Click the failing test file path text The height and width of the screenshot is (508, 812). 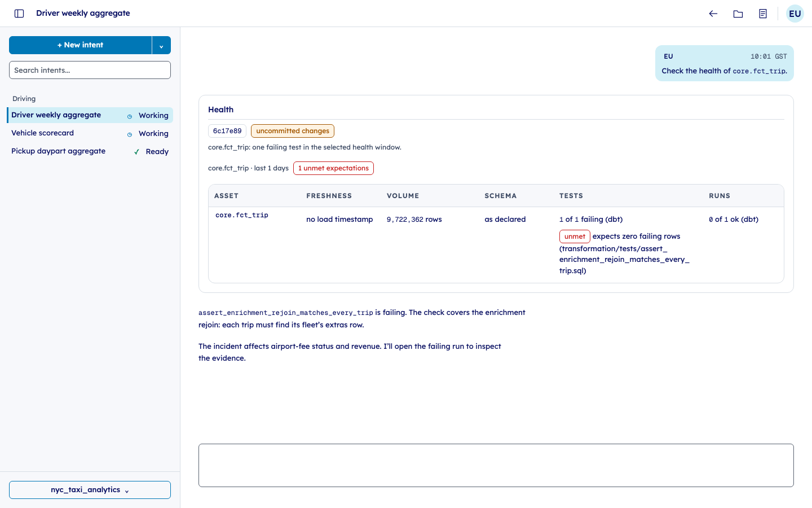624,260
